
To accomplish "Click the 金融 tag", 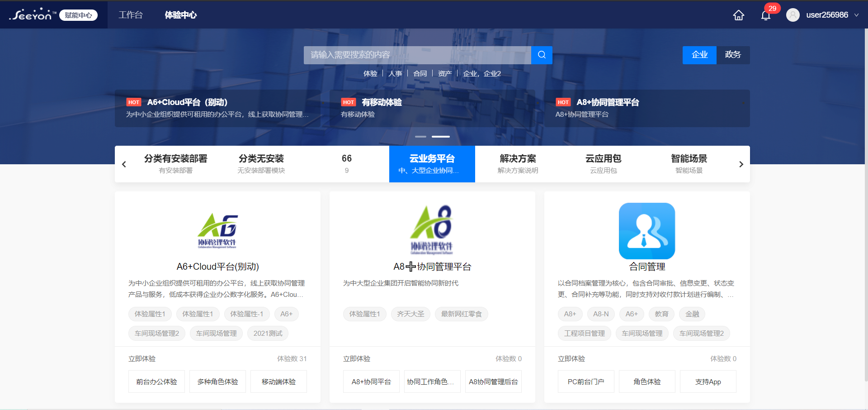I will (x=692, y=314).
